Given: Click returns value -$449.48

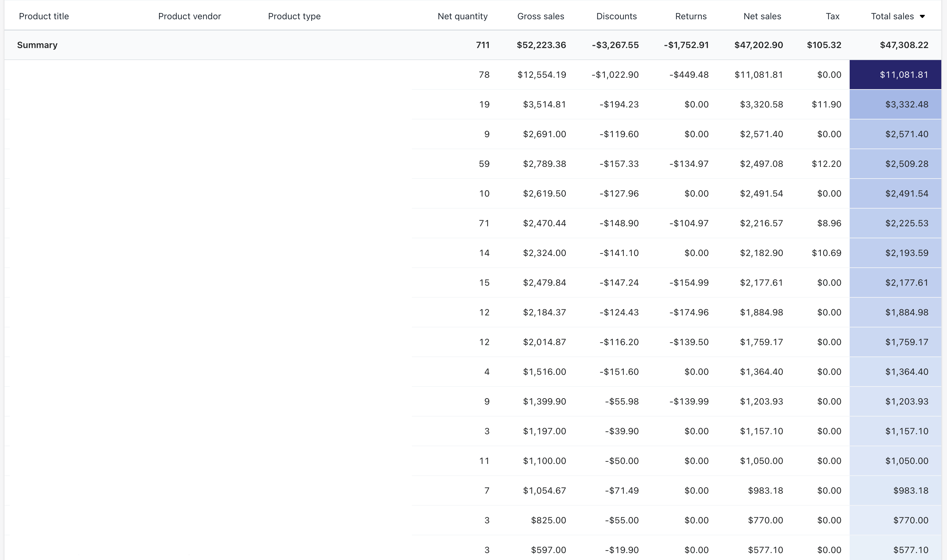Looking at the screenshot, I should point(689,75).
